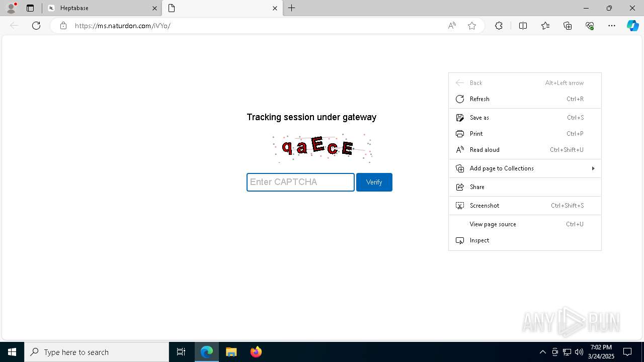View site info via lock icon
Viewport: 644px width, 362px height.
(63, 26)
